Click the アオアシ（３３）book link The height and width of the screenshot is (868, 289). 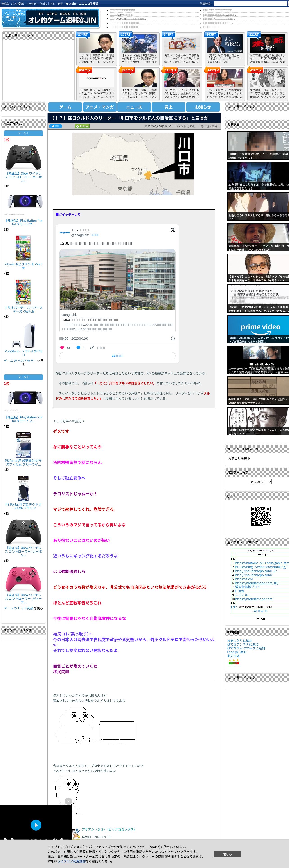(x=108, y=829)
